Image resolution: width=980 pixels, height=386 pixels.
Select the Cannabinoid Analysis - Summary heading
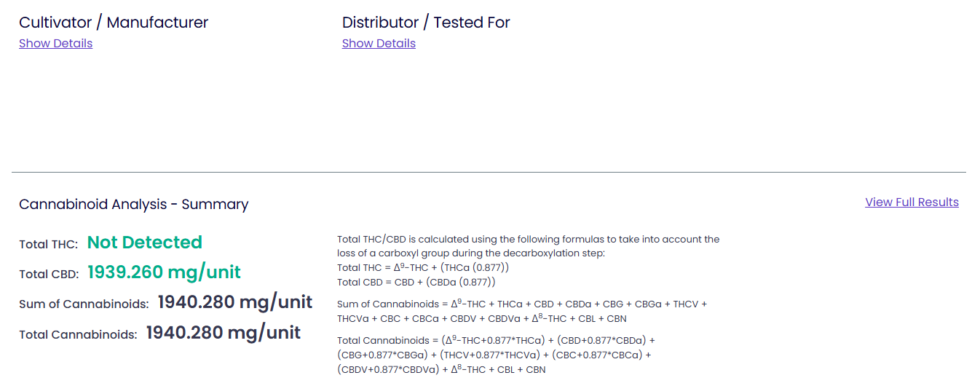(x=134, y=205)
